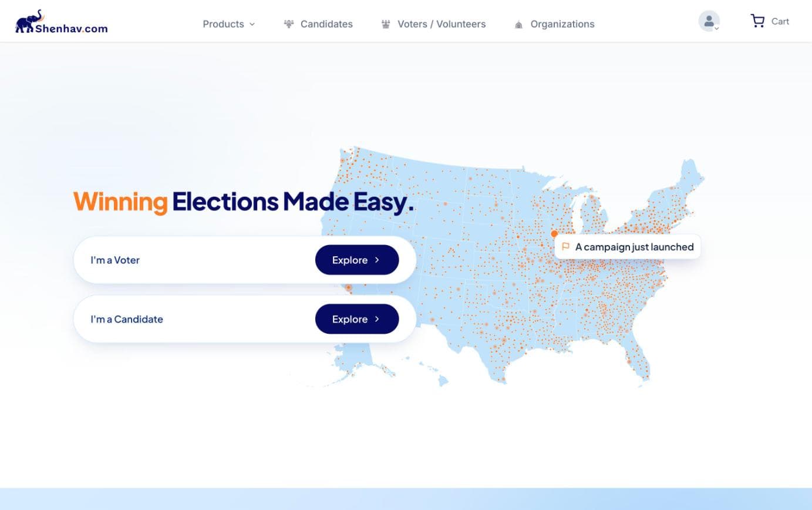Click the Cart link text
Viewport: 812px width, 510px height.
coord(780,21)
